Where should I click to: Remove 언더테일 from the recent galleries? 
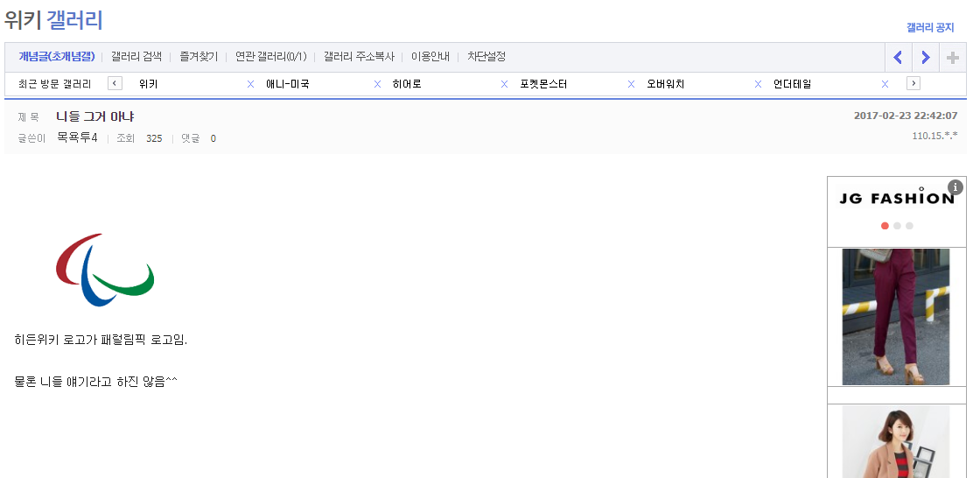coord(885,84)
